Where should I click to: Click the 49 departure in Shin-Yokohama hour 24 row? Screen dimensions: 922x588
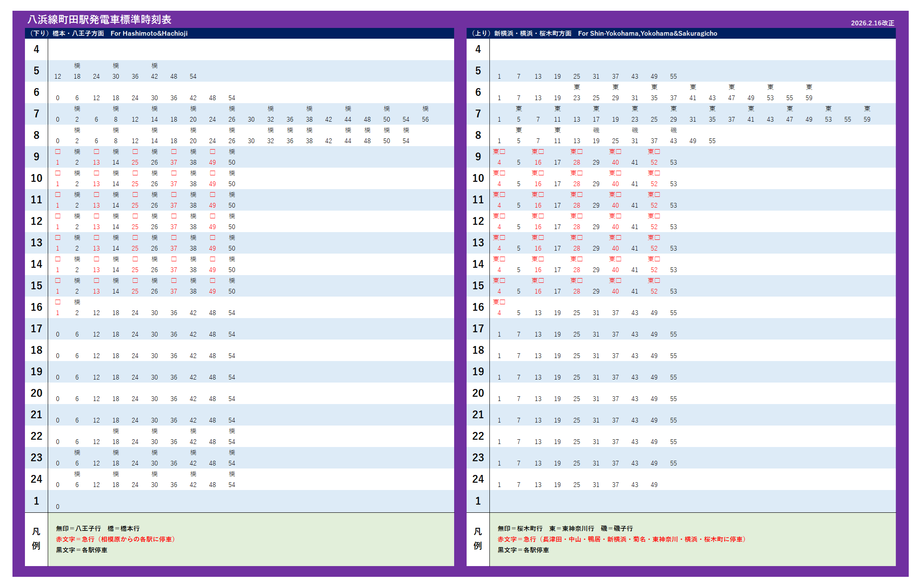(x=654, y=485)
